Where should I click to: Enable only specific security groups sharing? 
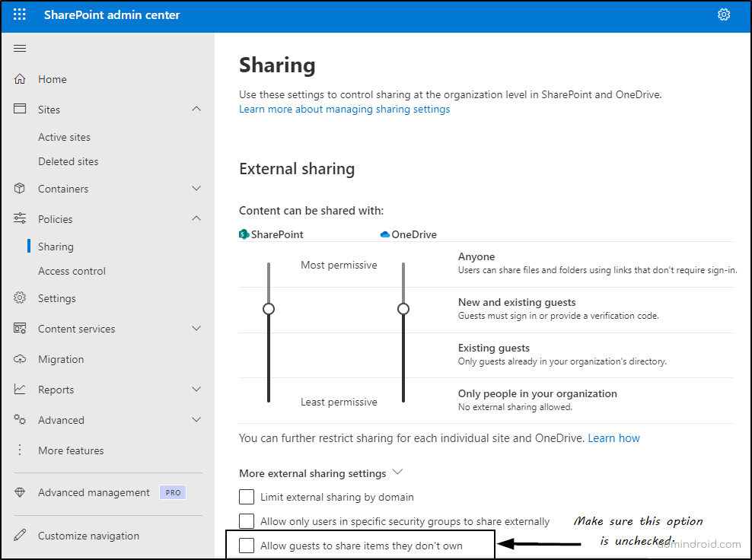point(247,521)
